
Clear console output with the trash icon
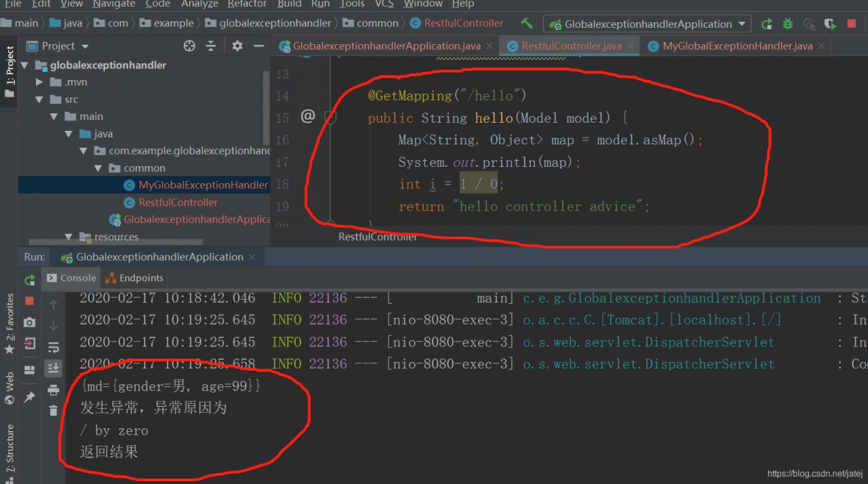(x=54, y=410)
